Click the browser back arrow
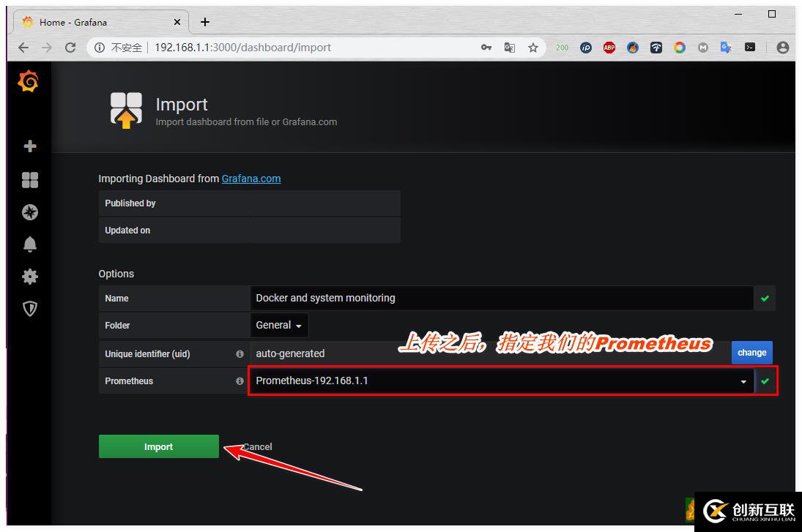 pyautogui.click(x=23, y=48)
